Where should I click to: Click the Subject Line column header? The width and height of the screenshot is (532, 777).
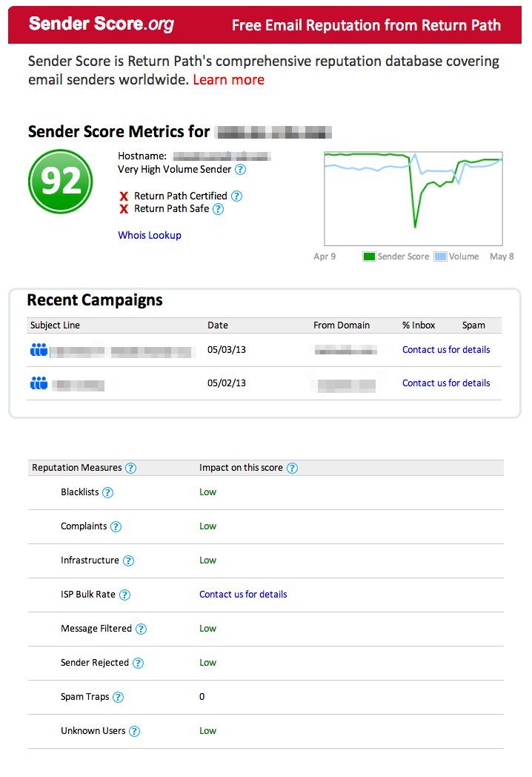[55, 325]
